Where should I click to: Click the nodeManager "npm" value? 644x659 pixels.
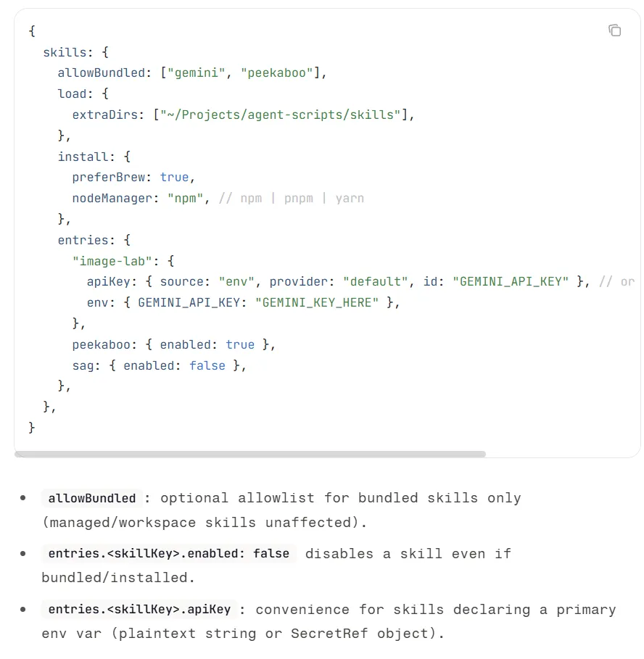pyautogui.click(x=185, y=199)
